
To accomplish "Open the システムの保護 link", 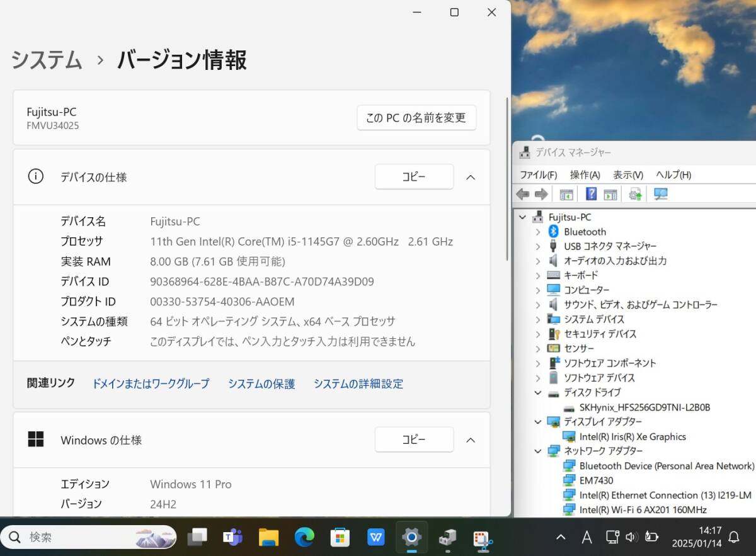I will click(261, 383).
